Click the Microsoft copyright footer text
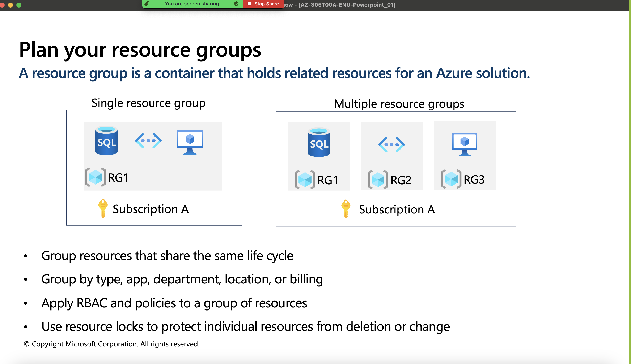Viewport: 631px width, 364px height. click(x=112, y=344)
